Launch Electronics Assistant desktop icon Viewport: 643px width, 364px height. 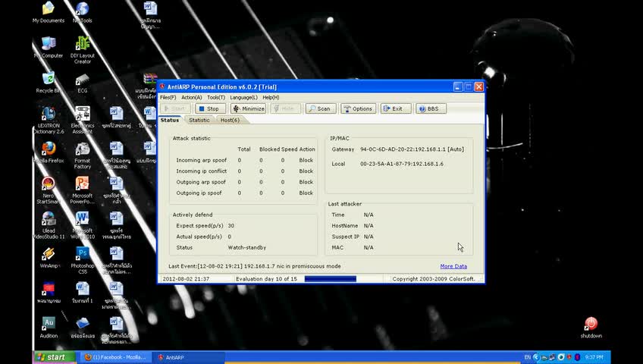tap(83, 120)
